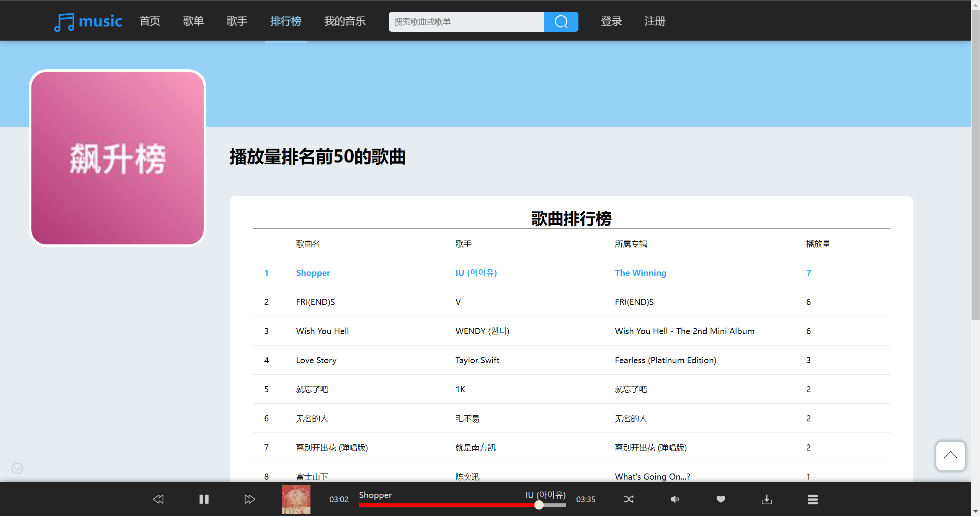Screen dimensions: 980x516
Task: Collapse the player bar with circle chevron
Action: point(17,468)
